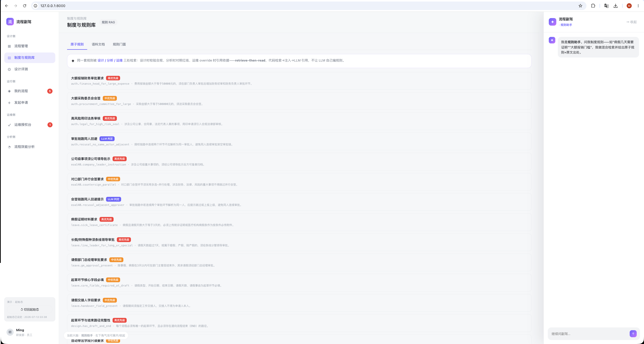Click the 流程管理 grid icon in sidebar

[9, 46]
